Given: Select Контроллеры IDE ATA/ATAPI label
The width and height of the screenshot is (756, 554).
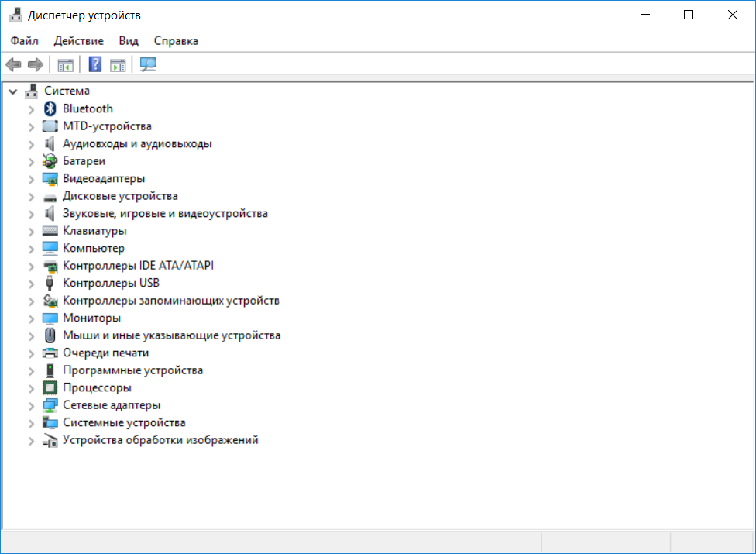Looking at the screenshot, I should (138, 266).
